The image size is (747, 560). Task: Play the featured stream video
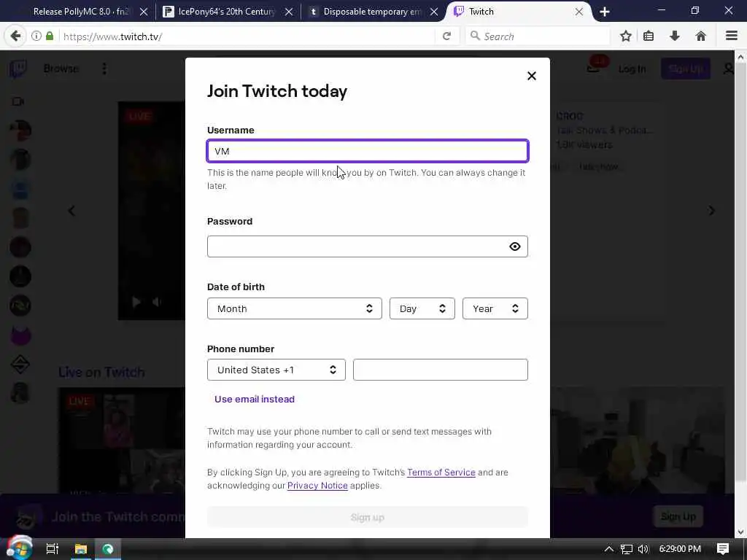coord(136,302)
